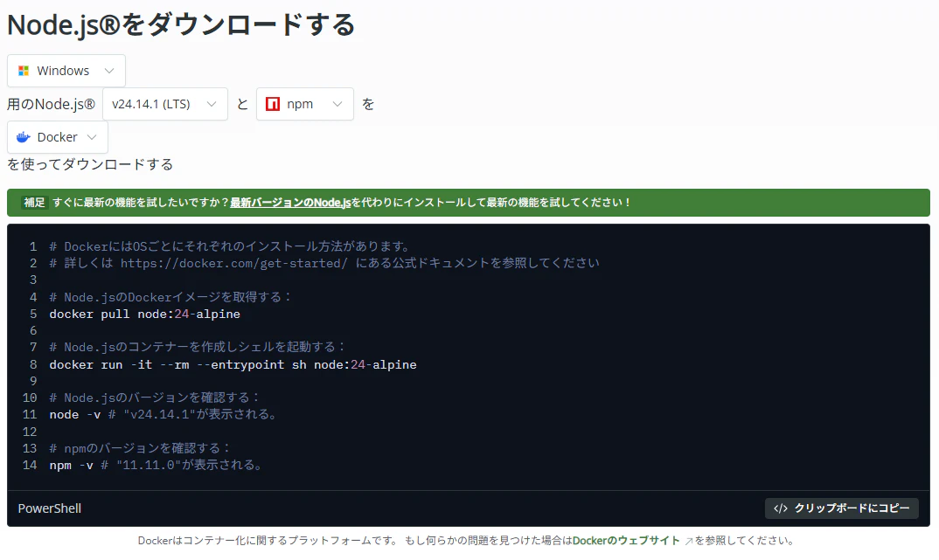Click the 補足 badge in the green banner
The width and height of the screenshot is (939, 560).
coord(34,203)
